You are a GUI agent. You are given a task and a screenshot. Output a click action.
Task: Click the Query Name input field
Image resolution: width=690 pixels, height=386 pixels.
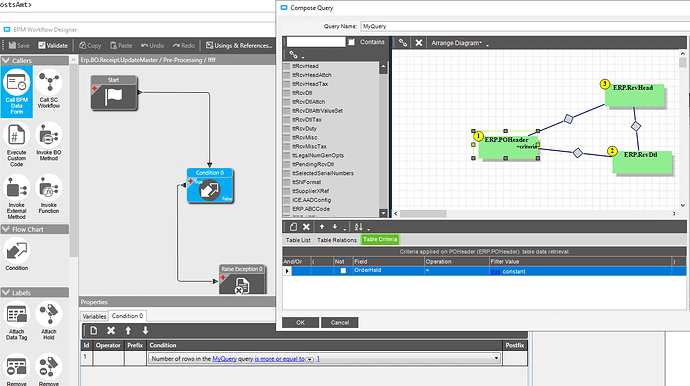525,26
